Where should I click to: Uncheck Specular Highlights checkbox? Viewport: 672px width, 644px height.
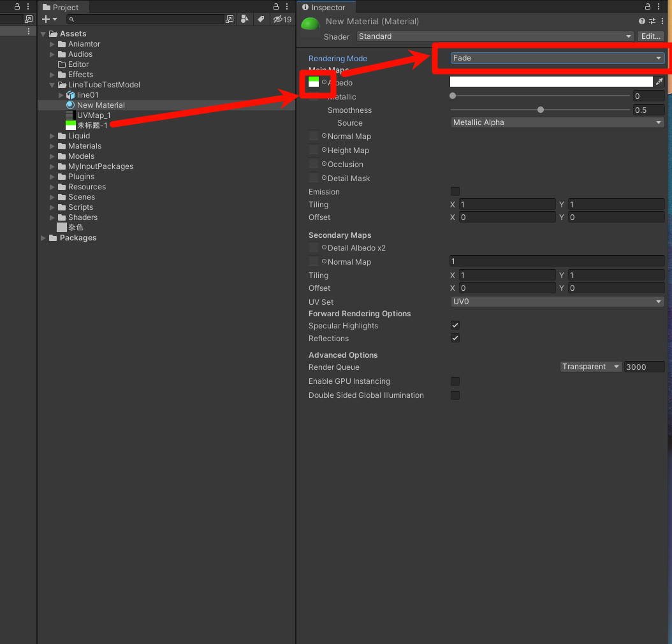tap(455, 325)
